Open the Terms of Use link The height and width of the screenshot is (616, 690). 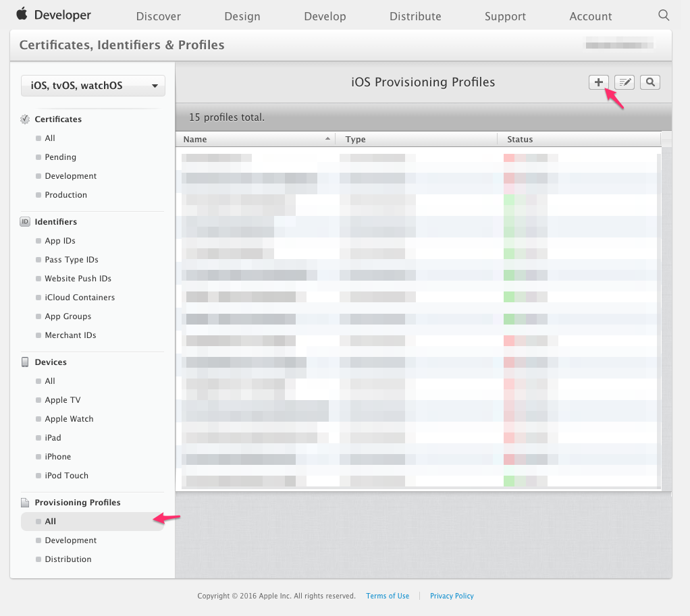coord(387,596)
